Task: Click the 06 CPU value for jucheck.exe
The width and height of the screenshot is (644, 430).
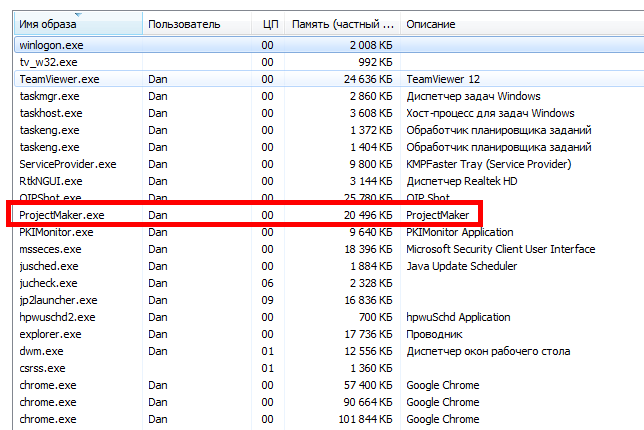Action: coord(267,283)
